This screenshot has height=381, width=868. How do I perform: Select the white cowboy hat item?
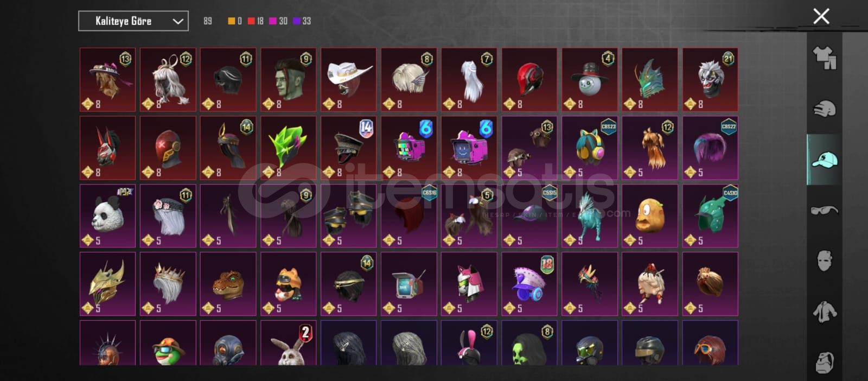click(348, 80)
